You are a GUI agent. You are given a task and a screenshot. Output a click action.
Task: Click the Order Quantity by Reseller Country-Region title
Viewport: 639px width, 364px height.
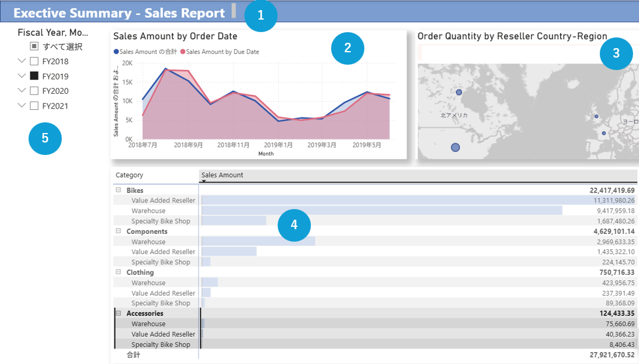coord(512,36)
